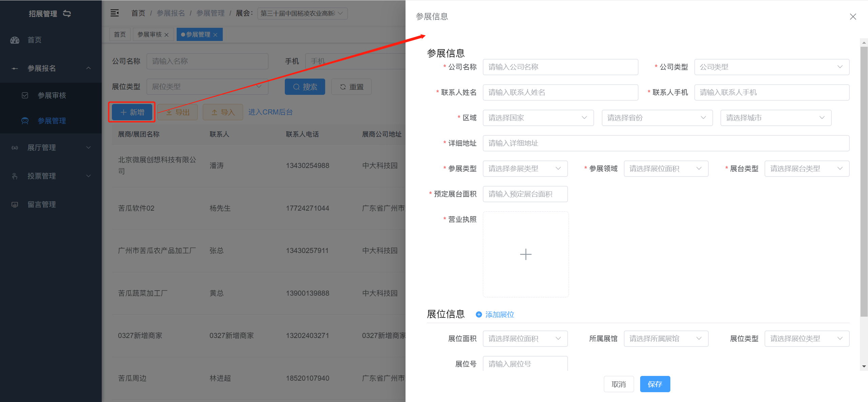The width and height of the screenshot is (868, 402).
Task: Open the 请选择展台类型 dropdown
Action: [x=806, y=169]
